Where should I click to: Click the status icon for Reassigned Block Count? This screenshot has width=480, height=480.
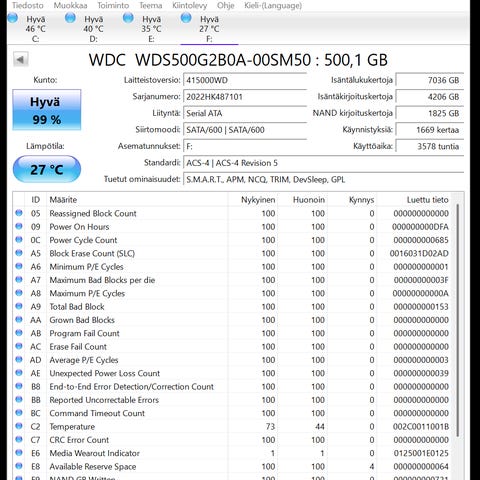point(19,213)
